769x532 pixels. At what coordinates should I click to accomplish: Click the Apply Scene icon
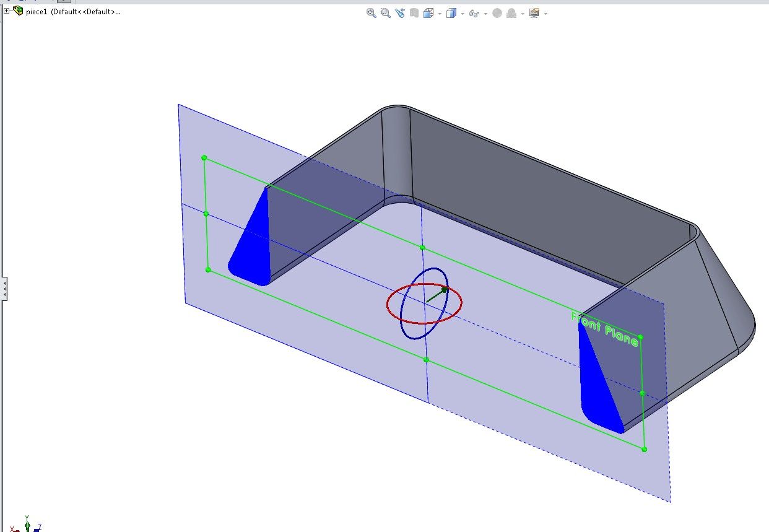click(x=511, y=12)
